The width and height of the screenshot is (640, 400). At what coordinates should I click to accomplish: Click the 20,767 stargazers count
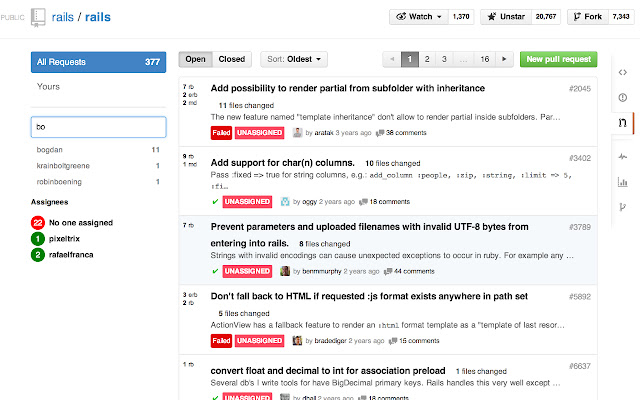[x=546, y=17]
